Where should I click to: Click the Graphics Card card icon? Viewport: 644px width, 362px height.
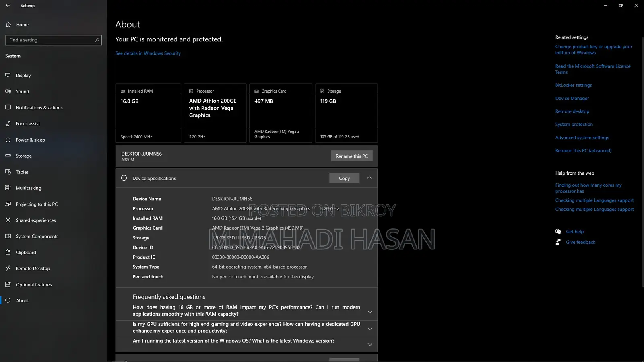click(x=257, y=91)
